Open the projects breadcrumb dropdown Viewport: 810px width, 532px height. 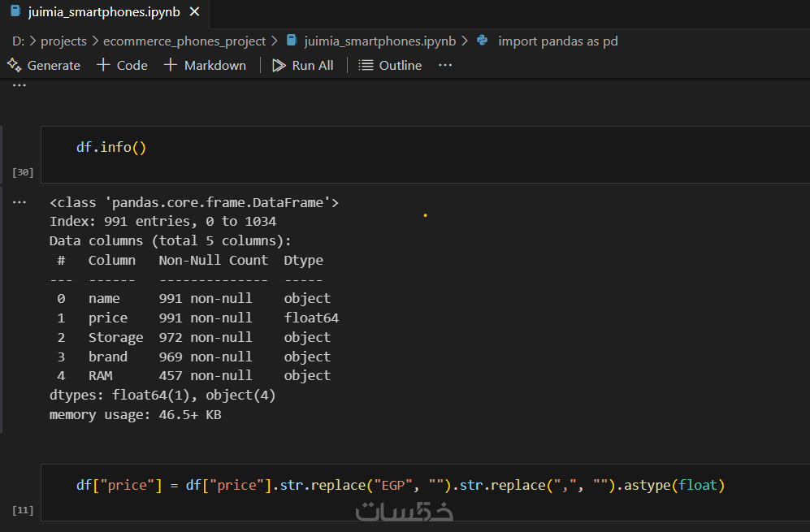[63, 41]
